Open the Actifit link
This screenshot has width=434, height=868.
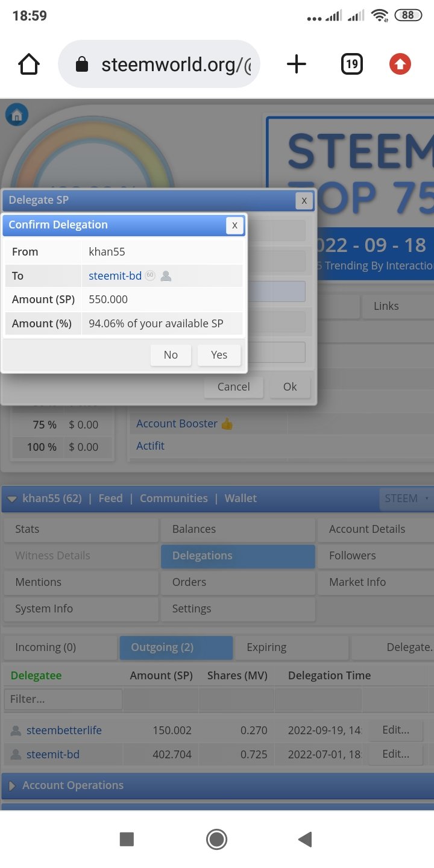(150, 446)
